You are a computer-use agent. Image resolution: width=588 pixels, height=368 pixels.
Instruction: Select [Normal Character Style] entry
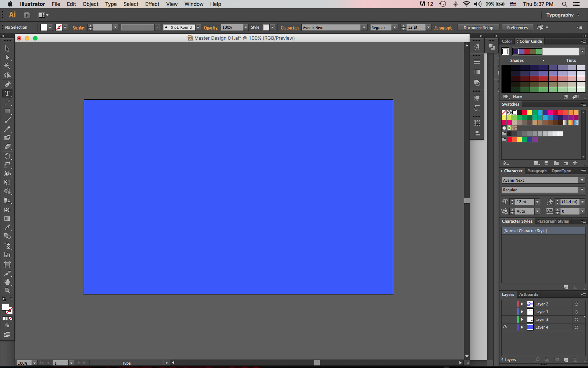[x=543, y=231]
